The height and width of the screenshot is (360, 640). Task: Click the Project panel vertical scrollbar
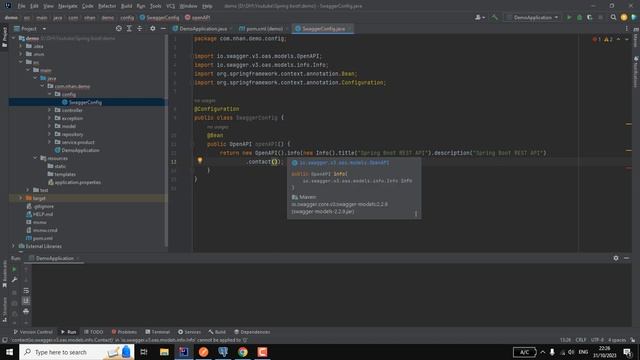click(166, 141)
